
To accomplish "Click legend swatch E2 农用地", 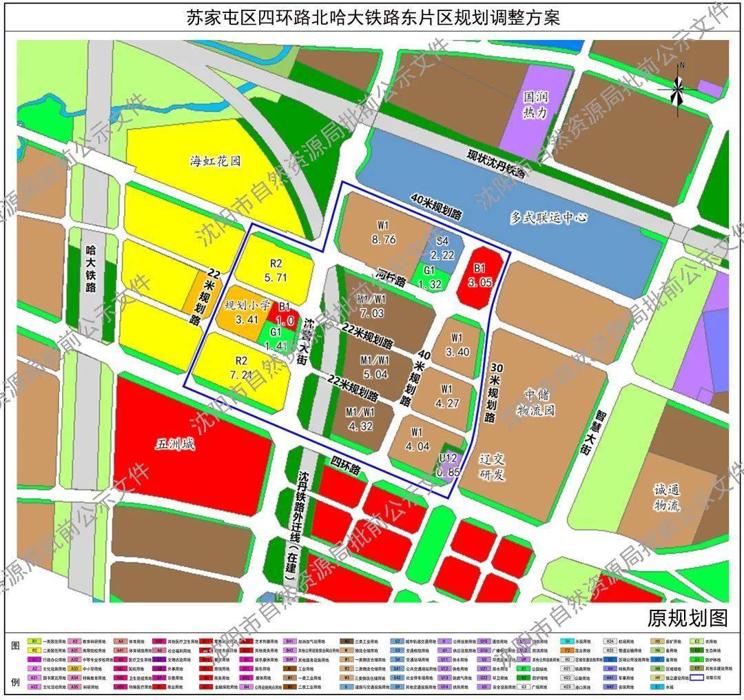I will click(697, 641).
